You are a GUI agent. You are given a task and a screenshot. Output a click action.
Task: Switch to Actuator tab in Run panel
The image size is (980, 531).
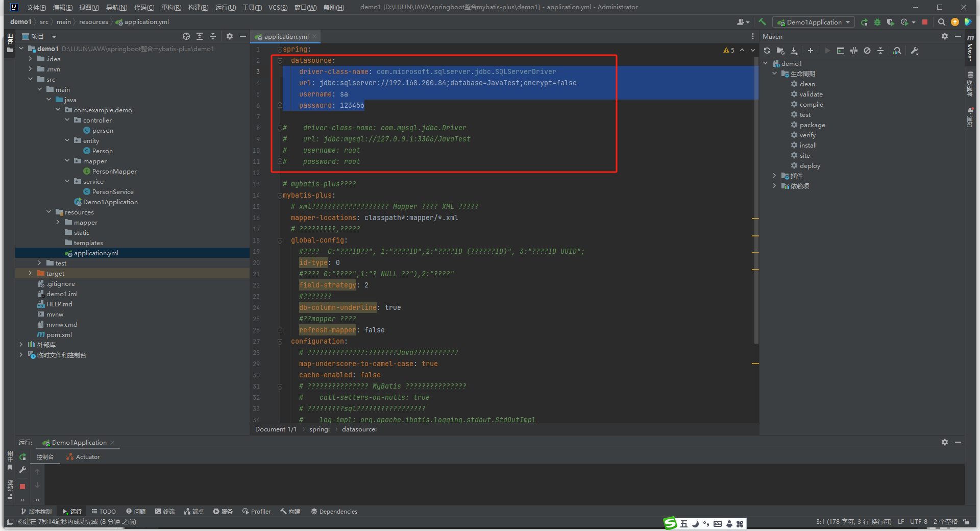(x=83, y=457)
